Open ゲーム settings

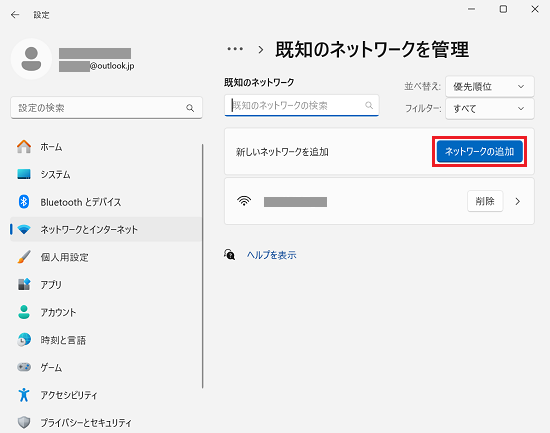[x=106, y=367]
